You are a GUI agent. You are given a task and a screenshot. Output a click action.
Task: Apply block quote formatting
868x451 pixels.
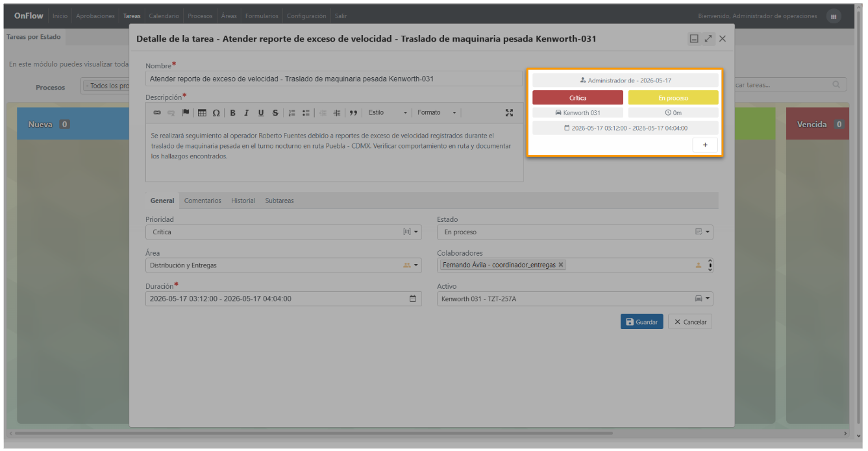pos(353,113)
